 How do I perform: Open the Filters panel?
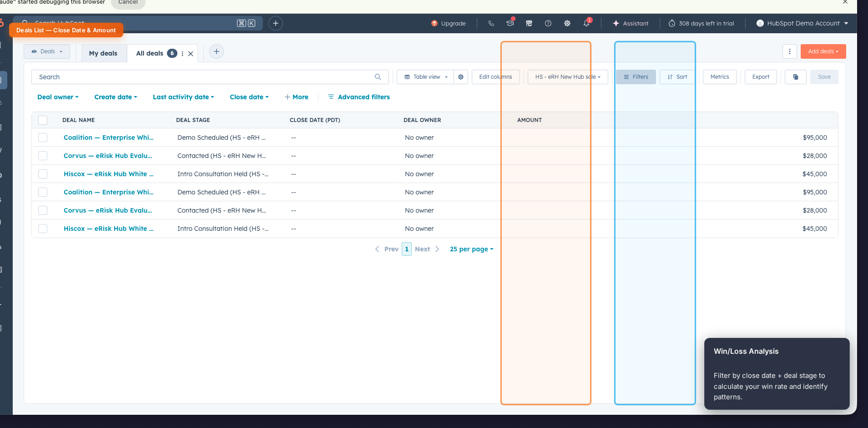coord(636,77)
